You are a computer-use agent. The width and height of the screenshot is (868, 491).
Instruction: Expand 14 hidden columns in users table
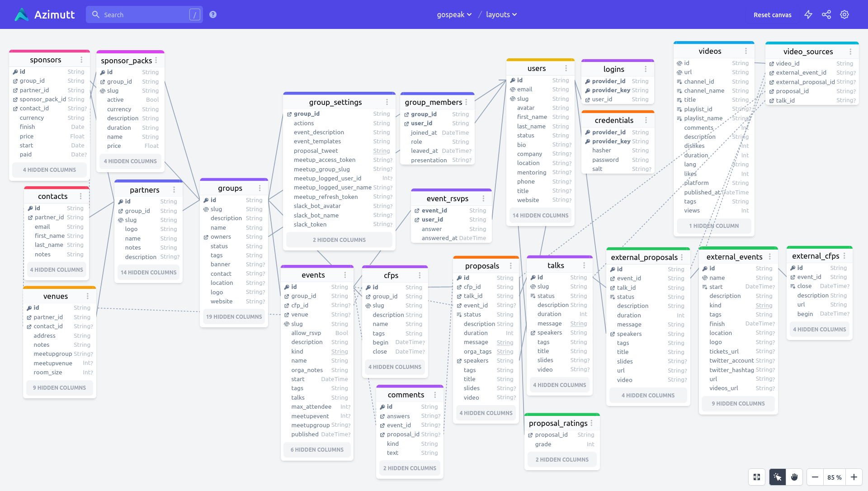(540, 215)
